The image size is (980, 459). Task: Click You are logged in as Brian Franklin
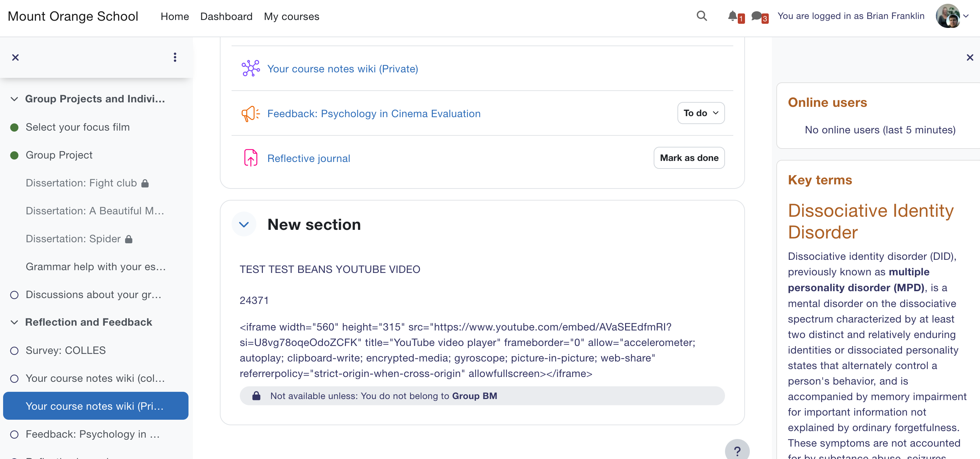tap(851, 16)
